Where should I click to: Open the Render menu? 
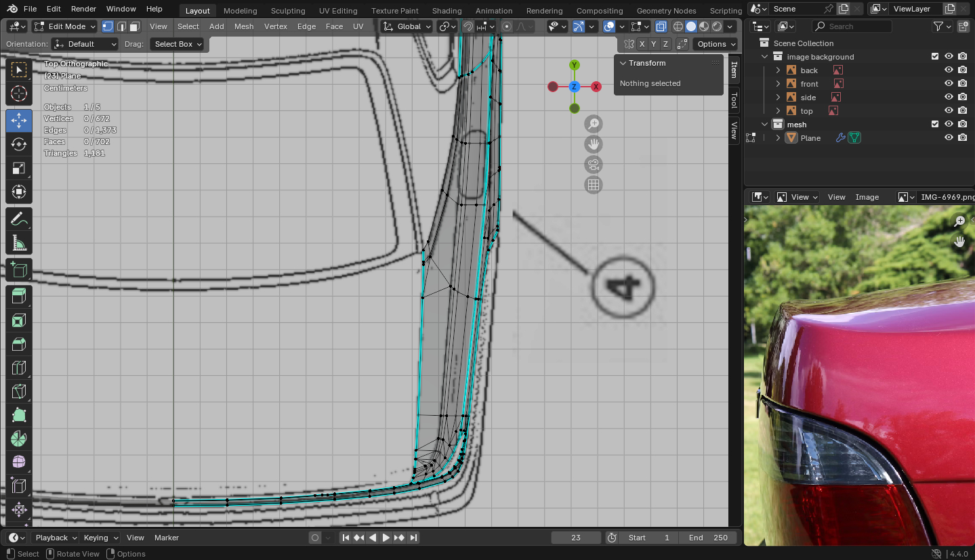(83, 9)
